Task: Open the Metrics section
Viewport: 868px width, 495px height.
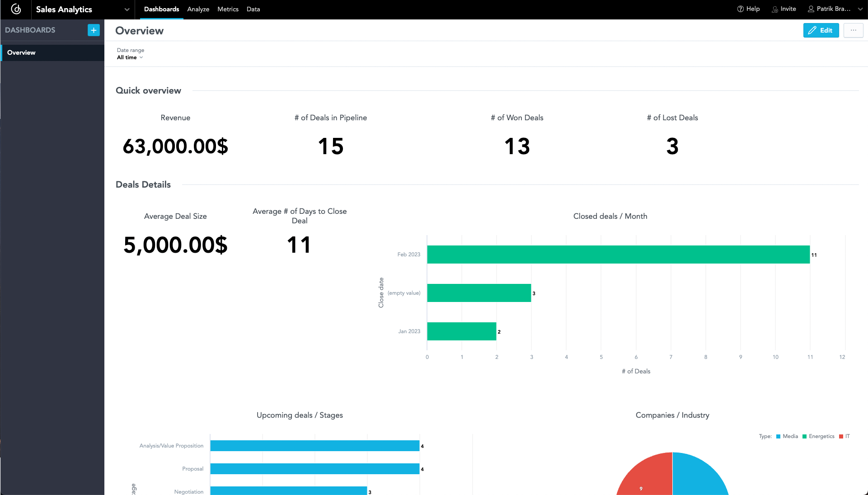Action: [x=228, y=9]
